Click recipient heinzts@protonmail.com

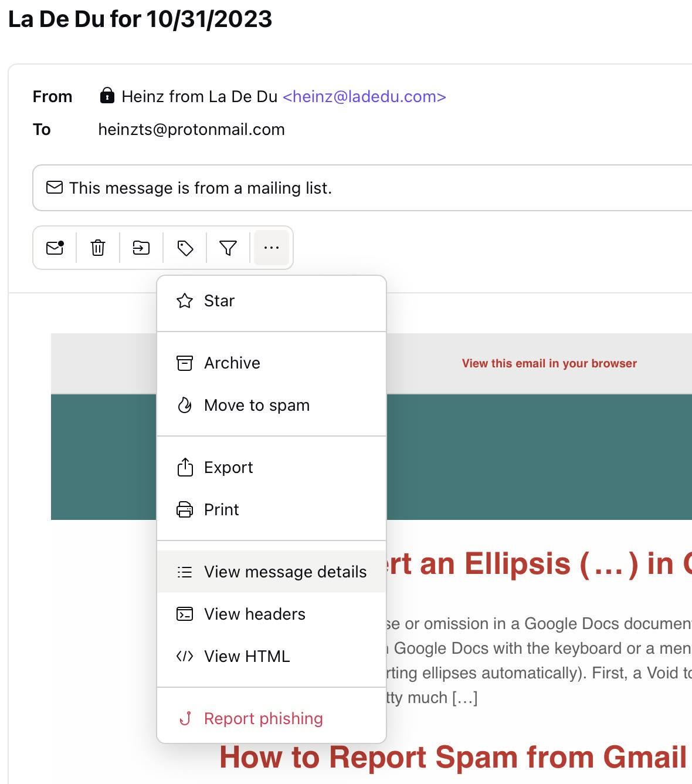(191, 129)
